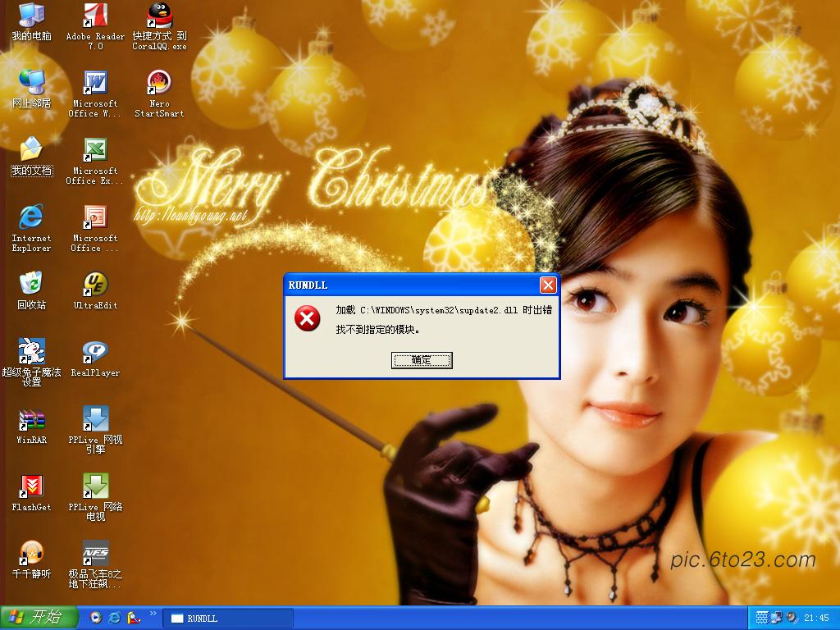This screenshot has height=630, width=840.
Task: Click the network connection tray icon
Action: [776, 618]
